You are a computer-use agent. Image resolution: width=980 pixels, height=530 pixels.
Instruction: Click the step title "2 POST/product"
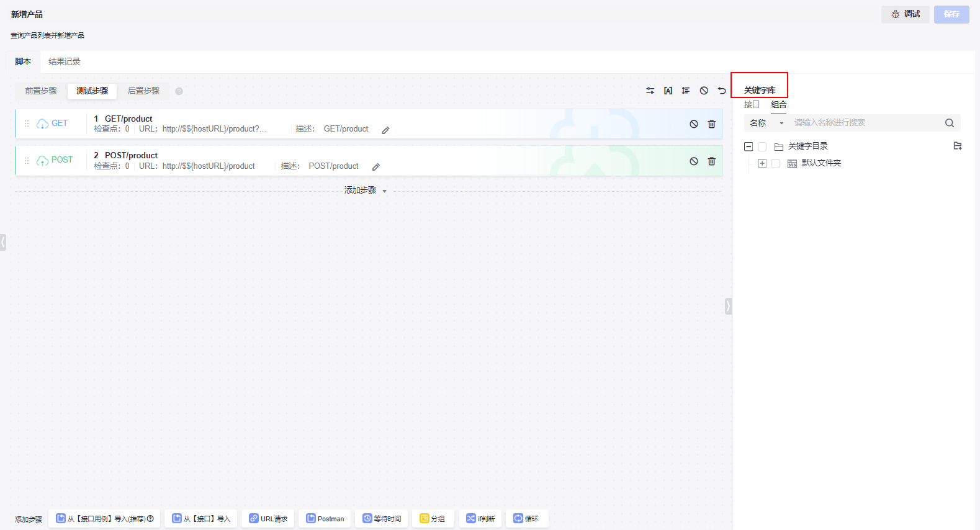125,155
